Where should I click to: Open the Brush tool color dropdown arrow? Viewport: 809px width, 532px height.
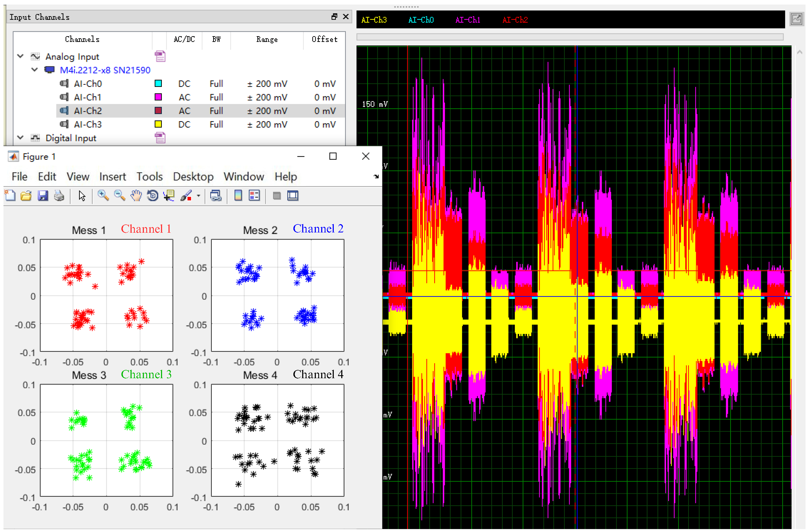click(x=198, y=196)
